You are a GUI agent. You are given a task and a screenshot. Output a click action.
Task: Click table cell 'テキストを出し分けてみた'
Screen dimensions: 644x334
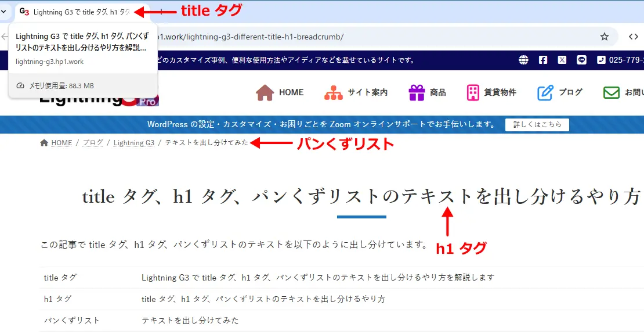[190, 321]
